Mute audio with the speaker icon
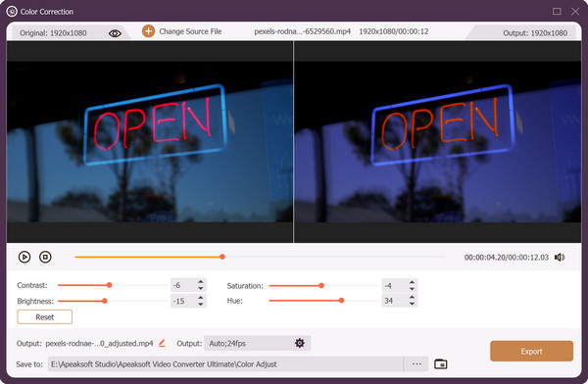 [x=560, y=258]
